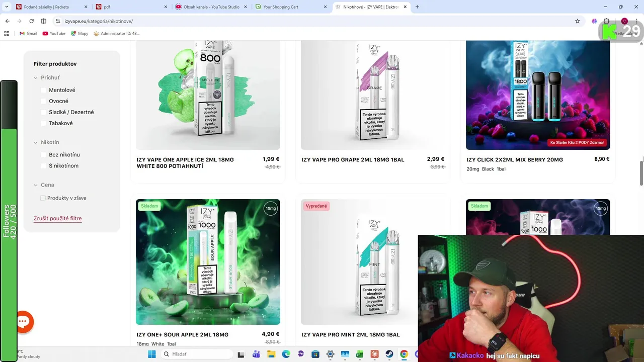Open Chrome from taskbar
Screen dimensions: 644x362
[404, 354]
